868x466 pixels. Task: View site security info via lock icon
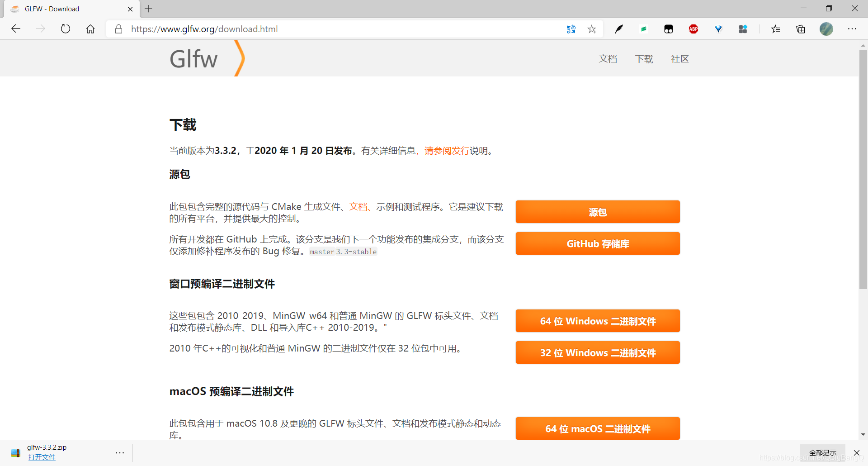pos(118,29)
